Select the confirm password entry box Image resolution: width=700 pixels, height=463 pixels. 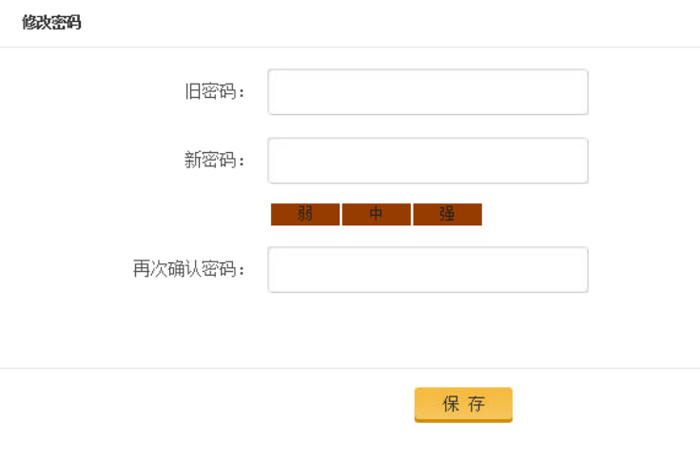(x=428, y=270)
